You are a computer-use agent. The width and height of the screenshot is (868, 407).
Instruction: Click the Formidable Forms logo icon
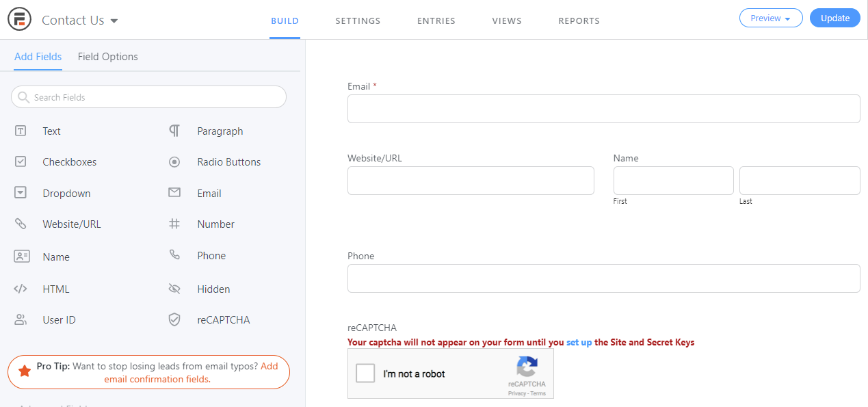20,19
